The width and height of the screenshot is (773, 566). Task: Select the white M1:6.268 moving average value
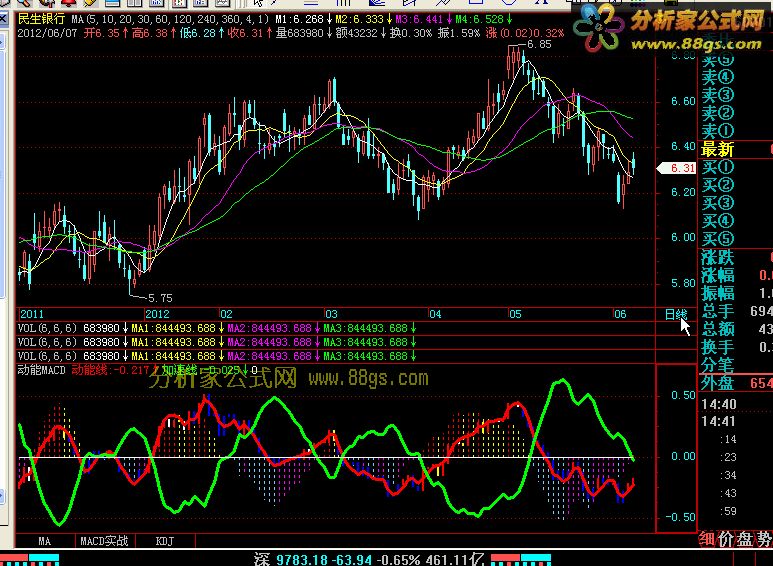[x=299, y=20]
